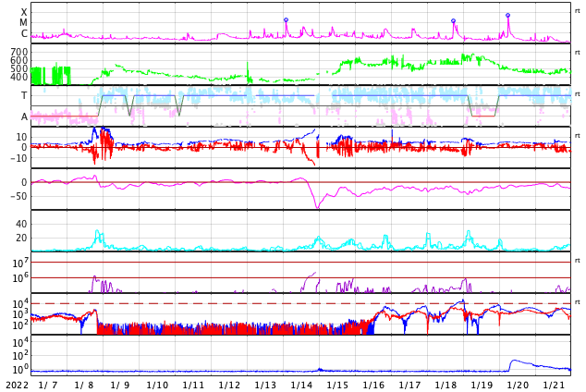Select the highest flare marker before 1/20
The height and width of the screenshot is (392, 586).
(x=507, y=15)
